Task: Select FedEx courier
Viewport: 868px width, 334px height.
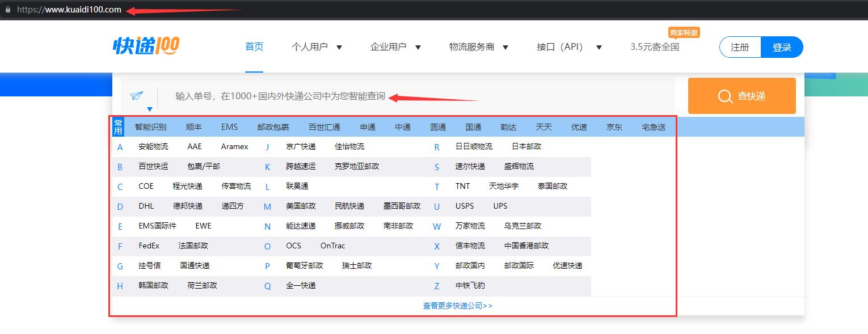Action: pyautogui.click(x=149, y=246)
